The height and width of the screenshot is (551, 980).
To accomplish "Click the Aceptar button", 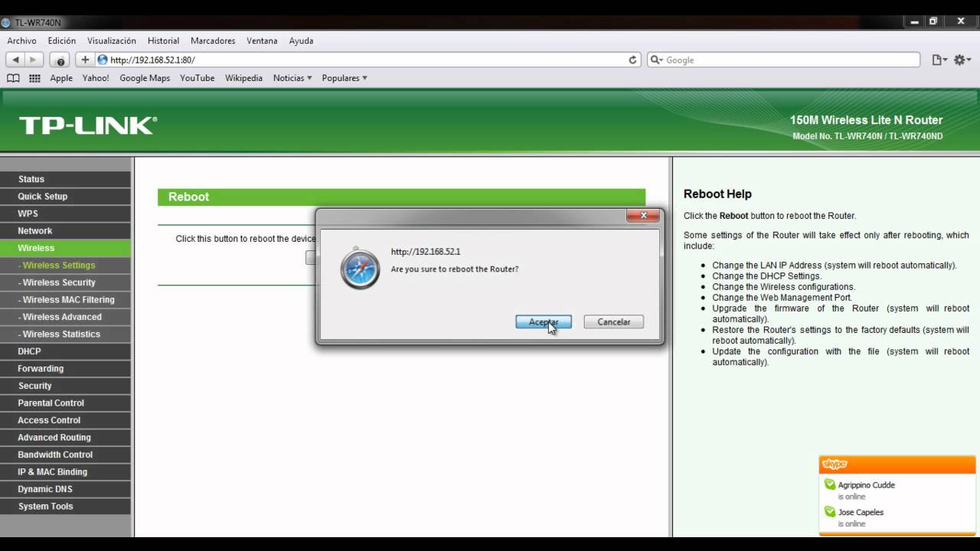I will [x=544, y=322].
